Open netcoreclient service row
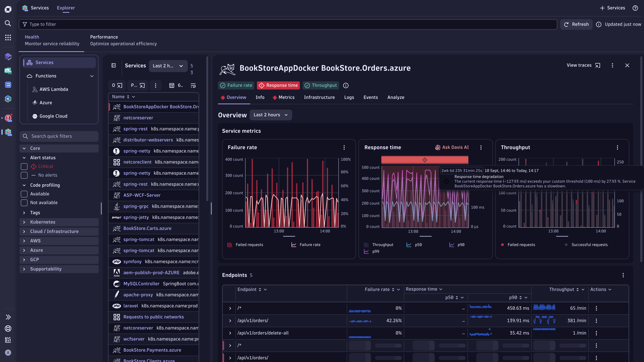The width and height of the screenshot is (644, 362). click(x=153, y=162)
